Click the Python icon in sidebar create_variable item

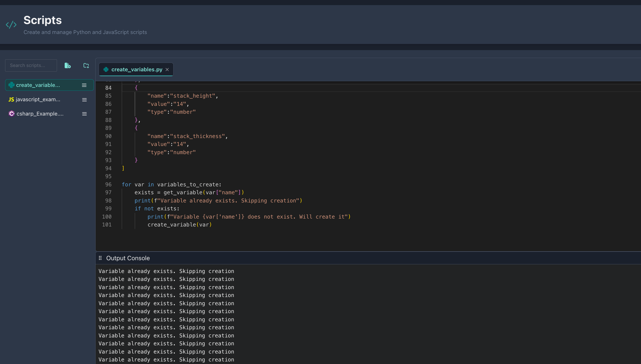point(12,85)
